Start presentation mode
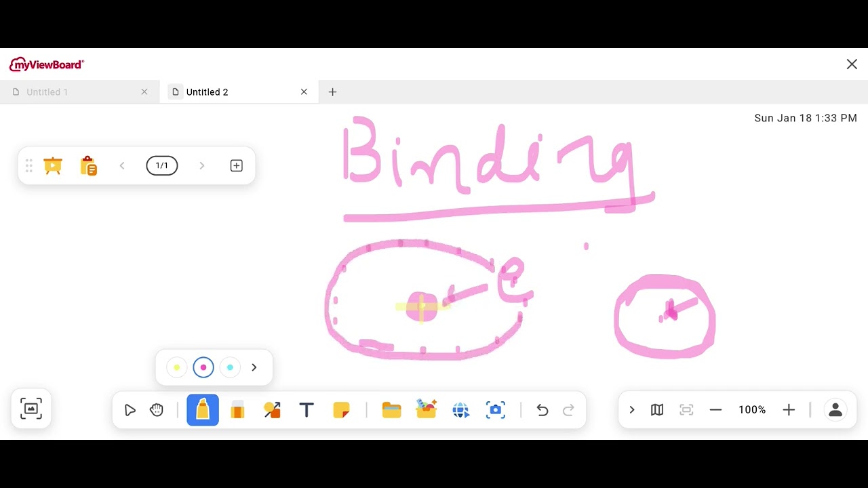The width and height of the screenshot is (868, 488). (x=53, y=165)
